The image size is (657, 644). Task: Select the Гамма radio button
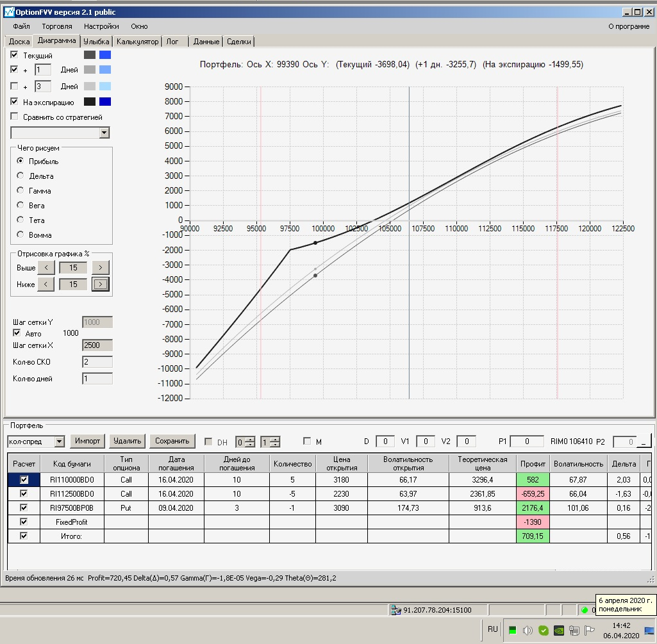pos(20,190)
